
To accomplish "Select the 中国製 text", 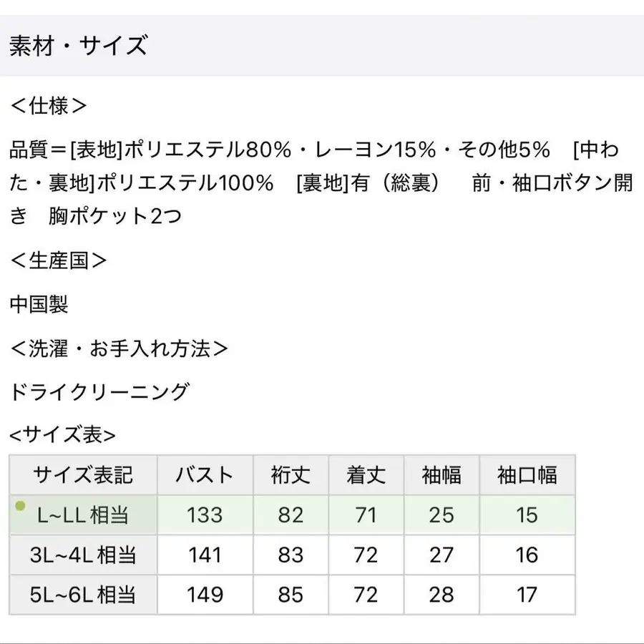I will [x=39, y=304].
